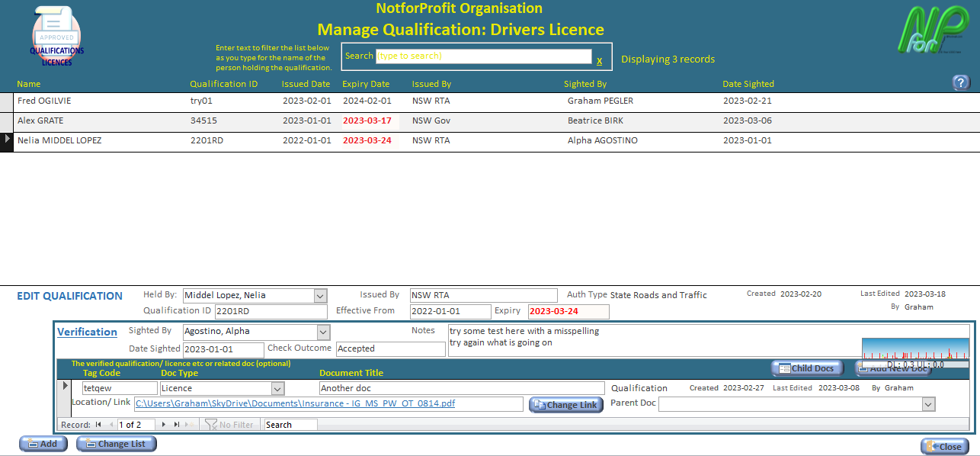Click the Child Docs button

point(807,368)
